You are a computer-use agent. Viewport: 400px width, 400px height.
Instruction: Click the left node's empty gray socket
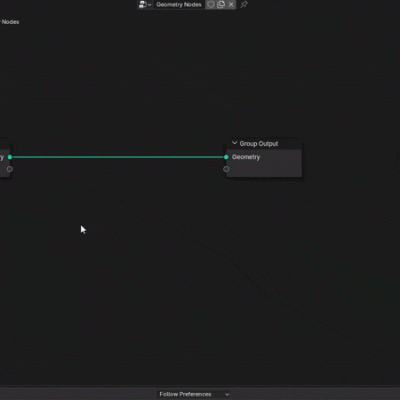(10, 169)
